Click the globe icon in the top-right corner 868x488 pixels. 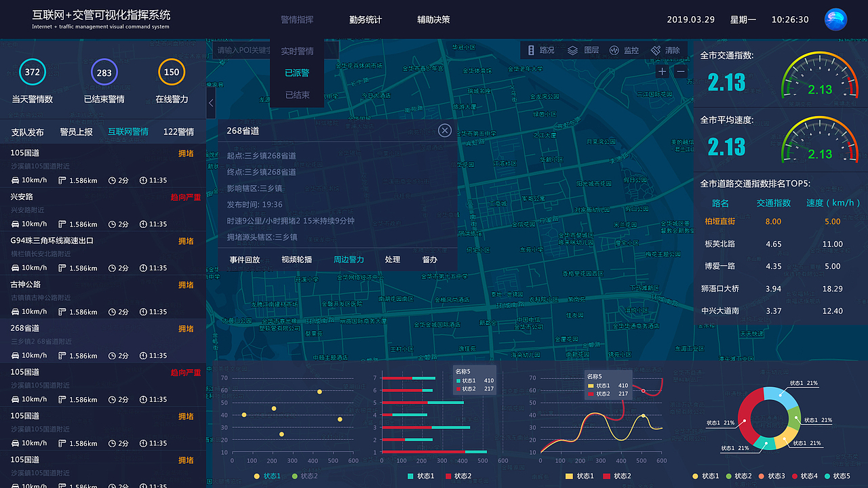click(835, 20)
